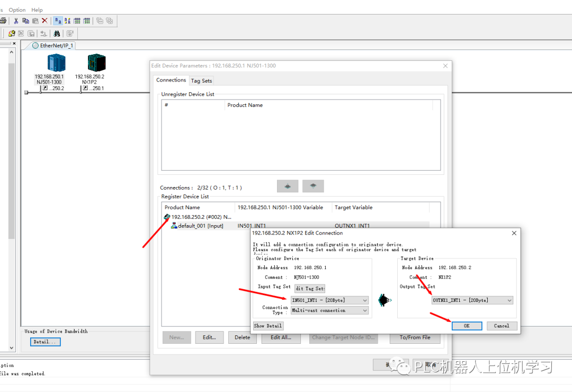
Task: Confirm the Edit Connection dialog with OK
Action: click(467, 326)
